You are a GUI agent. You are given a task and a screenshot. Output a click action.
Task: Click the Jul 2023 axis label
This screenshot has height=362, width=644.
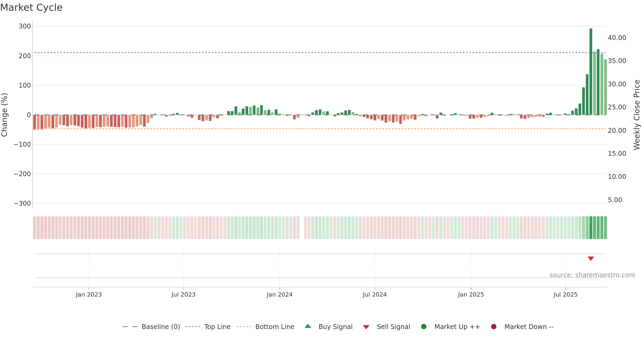184,295
